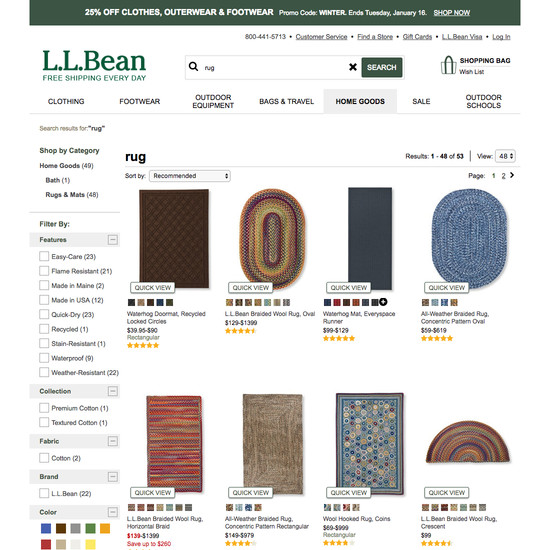The width and height of the screenshot is (550, 550).
Task: Open the Sort by Recommended dropdown
Action: tap(190, 176)
